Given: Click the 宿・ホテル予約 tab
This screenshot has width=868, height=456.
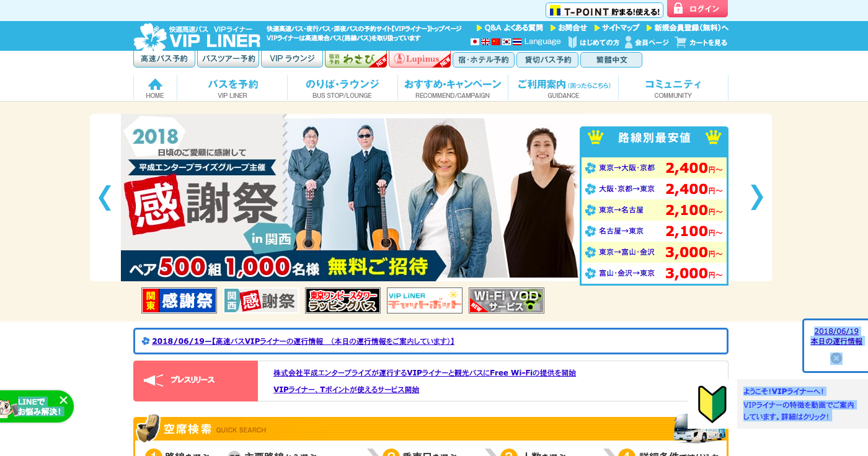Looking at the screenshot, I should pyautogui.click(x=484, y=60).
